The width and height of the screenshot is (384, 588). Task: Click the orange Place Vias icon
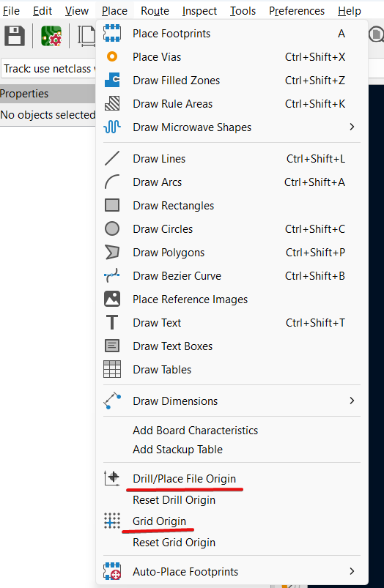(112, 56)
